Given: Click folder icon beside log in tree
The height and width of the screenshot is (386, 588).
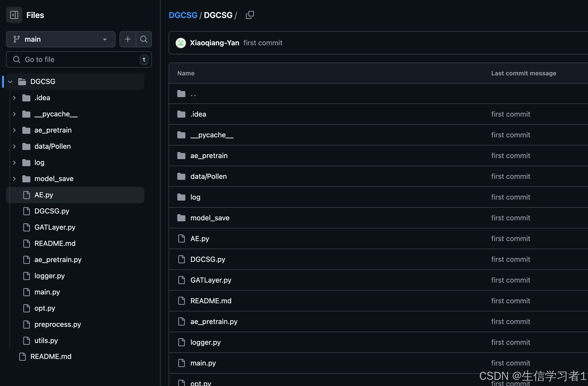Looking at the screenshot, I should (26, 163).
